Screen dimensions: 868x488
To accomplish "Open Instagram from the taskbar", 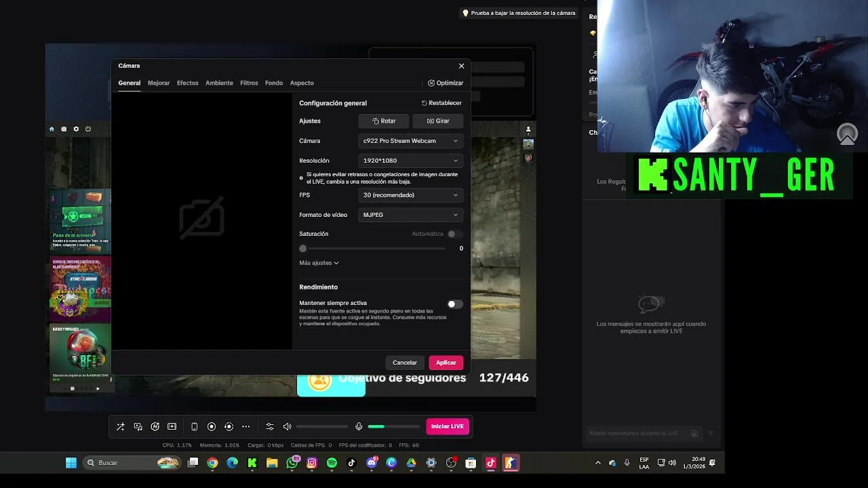I will click(x=312, y=463).
